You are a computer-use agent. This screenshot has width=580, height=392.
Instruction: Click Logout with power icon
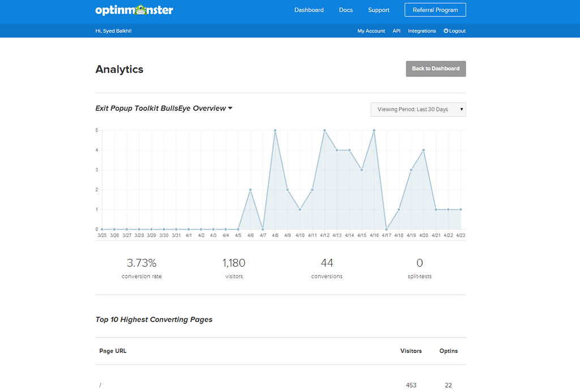(455, 31)
